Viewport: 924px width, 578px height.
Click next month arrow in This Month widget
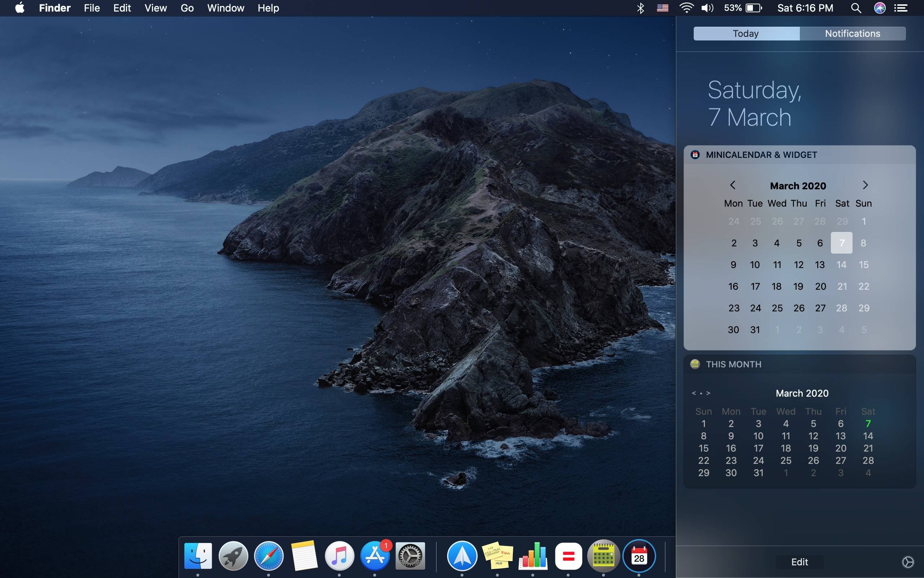pyautogui.click(x=708, y=393)
